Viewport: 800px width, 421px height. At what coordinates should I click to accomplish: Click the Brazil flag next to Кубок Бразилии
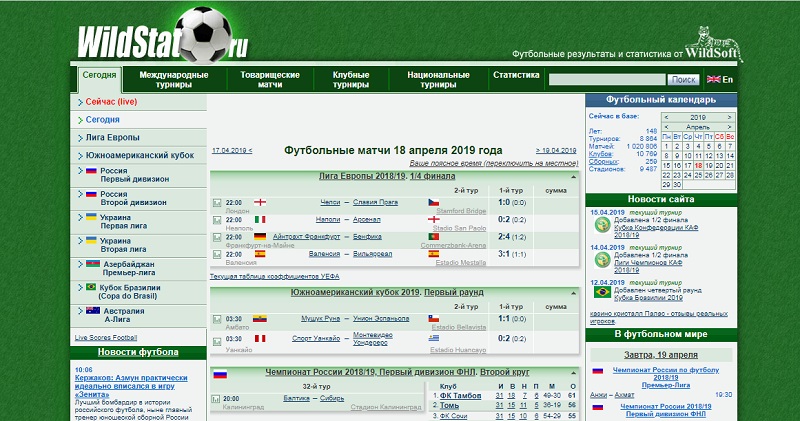[92, 287]
